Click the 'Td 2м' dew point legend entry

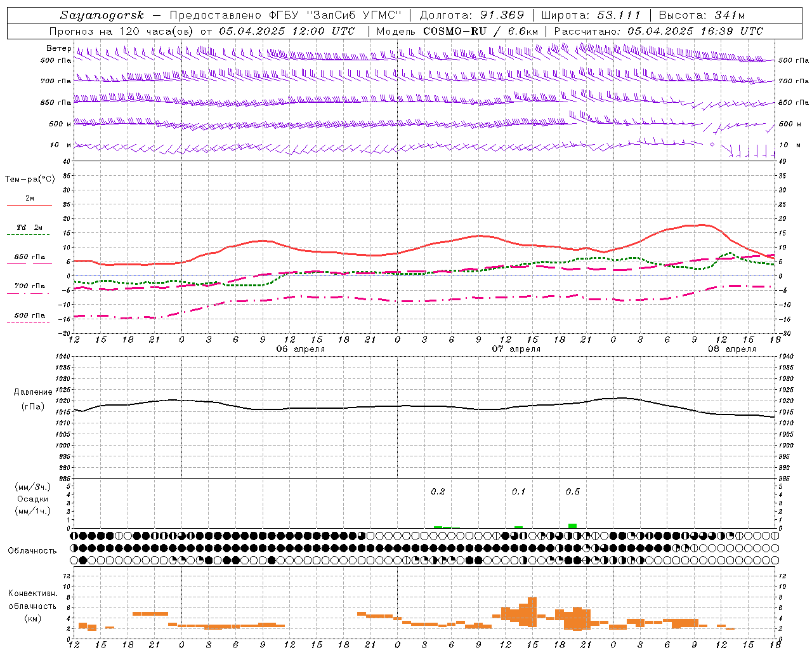pyautogui.click(x=29, y=227)
